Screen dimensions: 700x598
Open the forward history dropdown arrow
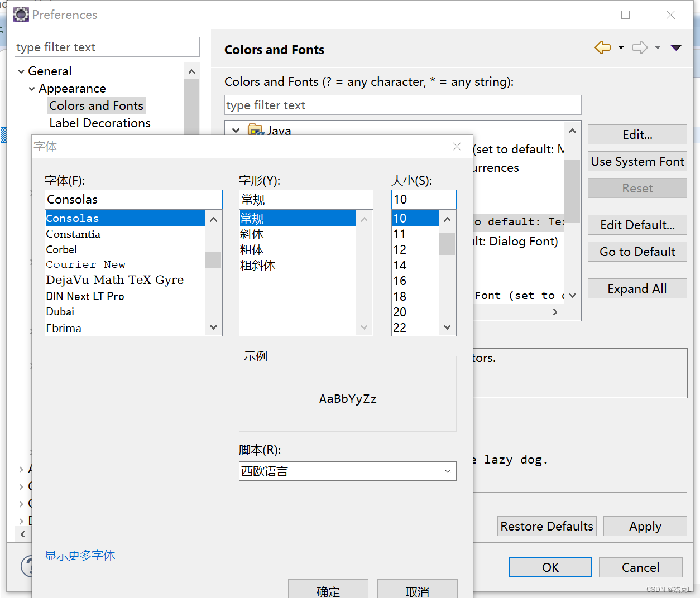pyautogui.click(x=658, y=47)
